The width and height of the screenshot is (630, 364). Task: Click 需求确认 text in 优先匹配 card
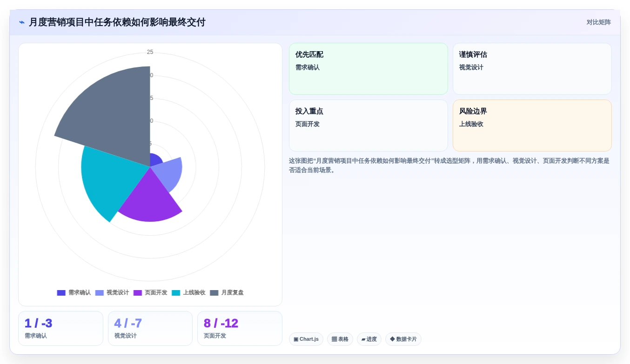308,67
